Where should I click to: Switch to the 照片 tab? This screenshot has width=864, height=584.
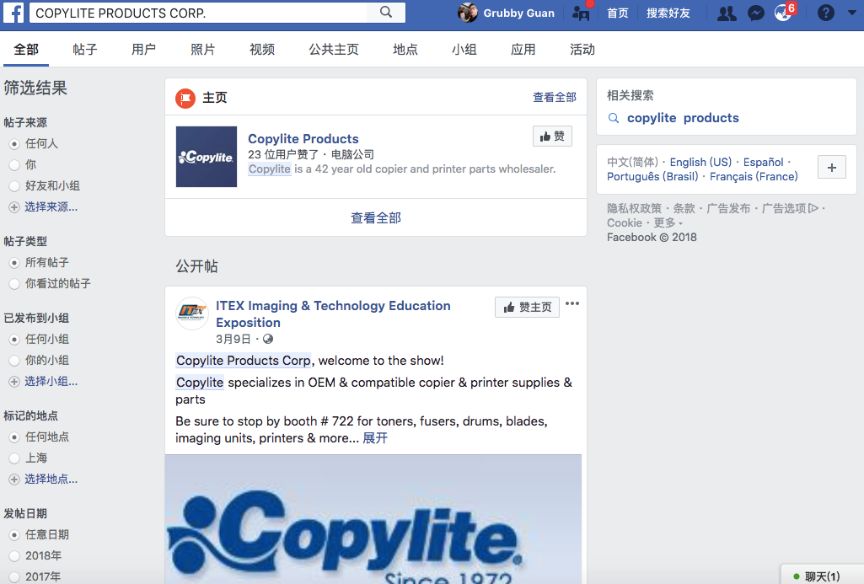click(202, 50)
